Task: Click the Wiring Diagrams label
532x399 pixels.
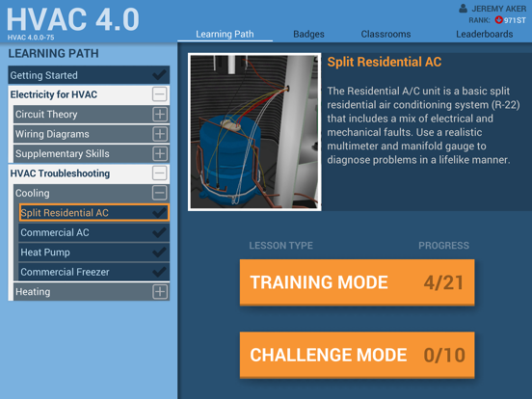Action: [52, 134]
